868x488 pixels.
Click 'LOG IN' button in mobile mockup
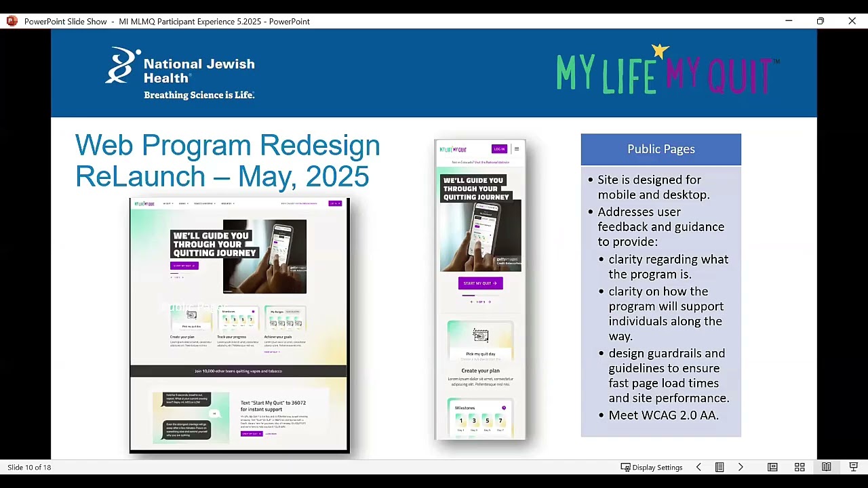pos(499,149)
